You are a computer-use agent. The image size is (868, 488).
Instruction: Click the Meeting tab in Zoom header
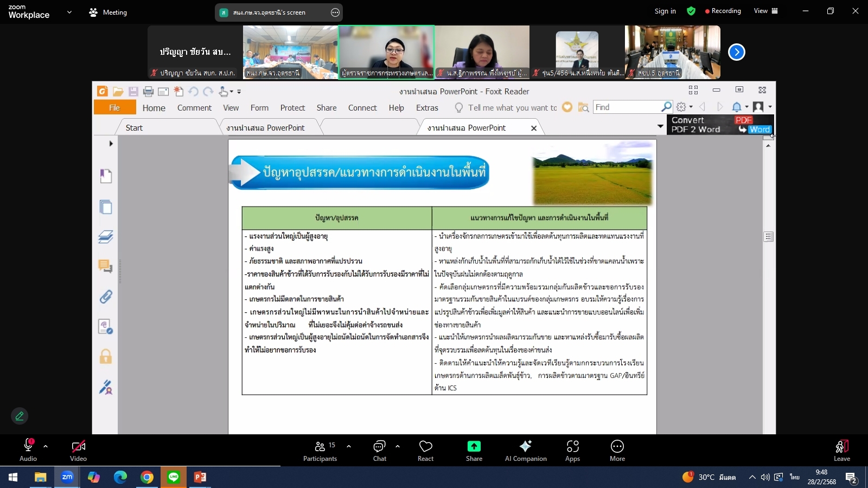click(108, 12)
